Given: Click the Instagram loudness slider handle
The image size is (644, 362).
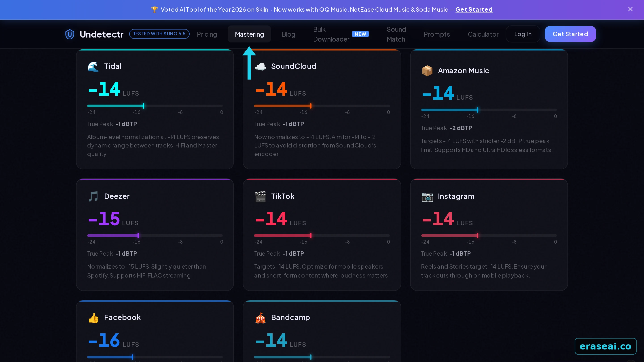Looking at the screenshot, I should pos(477,236).
